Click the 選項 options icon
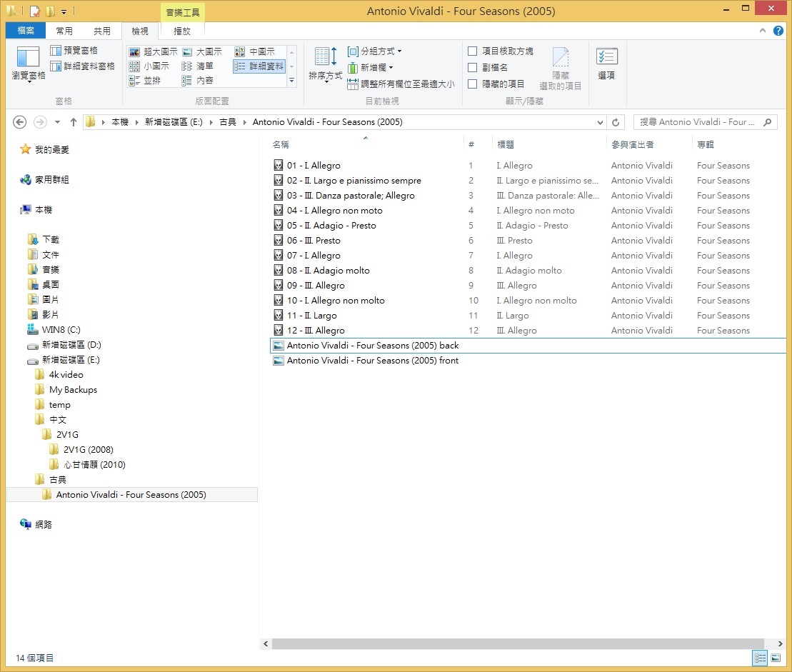 coord(606,59)
